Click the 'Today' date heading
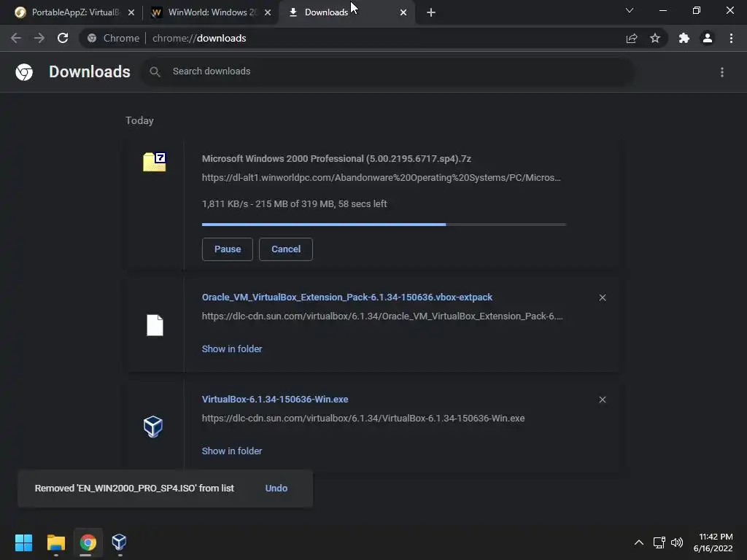 pos(139,120)
